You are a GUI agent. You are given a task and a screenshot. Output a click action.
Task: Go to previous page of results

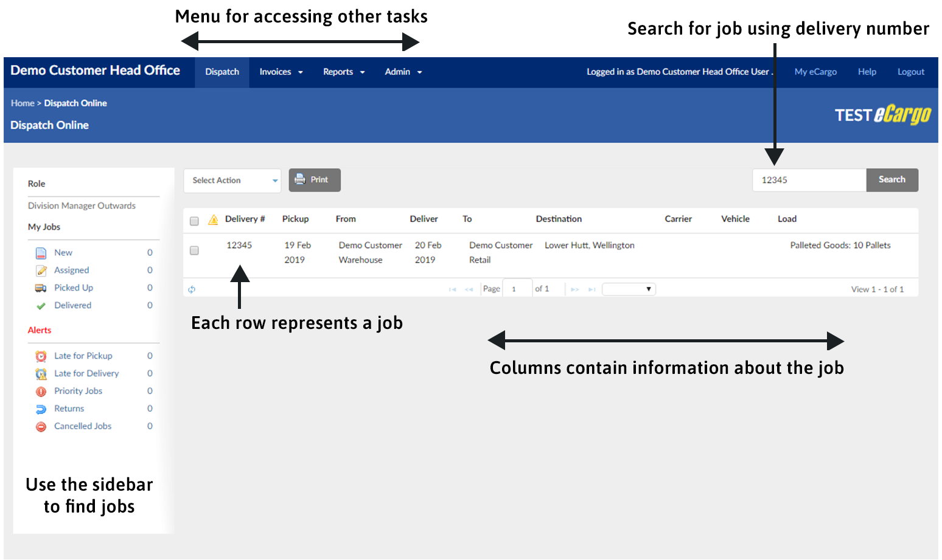(x=469, y=289)
